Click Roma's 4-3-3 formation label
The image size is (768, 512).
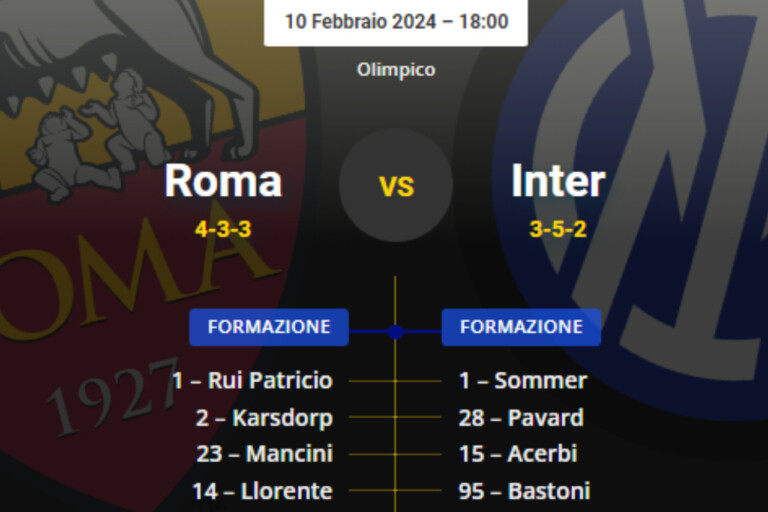point(223,229)
